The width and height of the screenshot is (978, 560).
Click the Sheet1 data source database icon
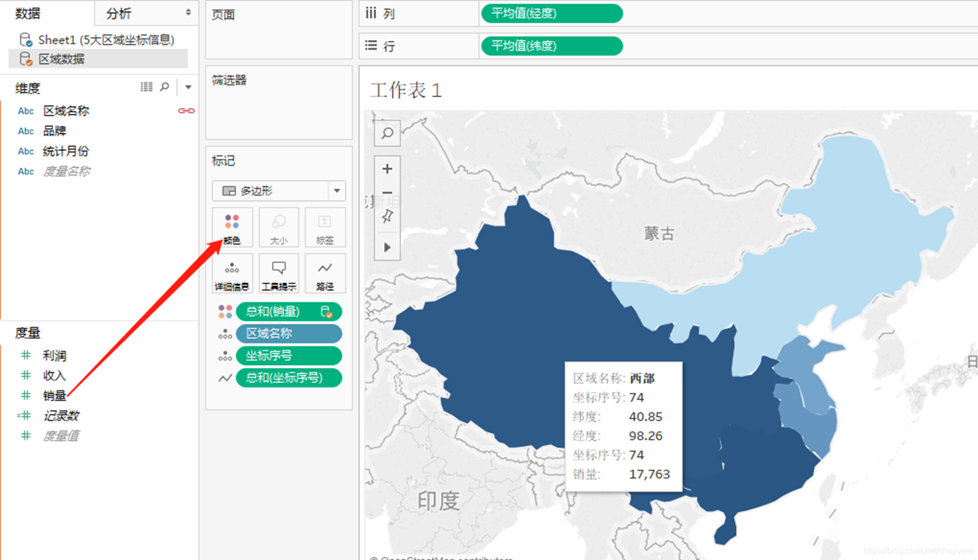coord(25,40)
